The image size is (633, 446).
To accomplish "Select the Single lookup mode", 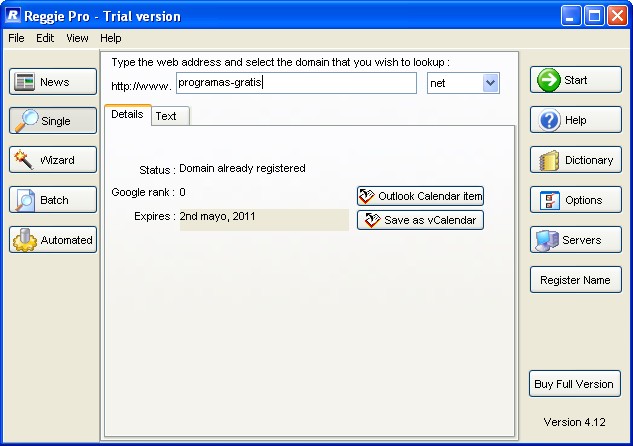I will point(53,120).
